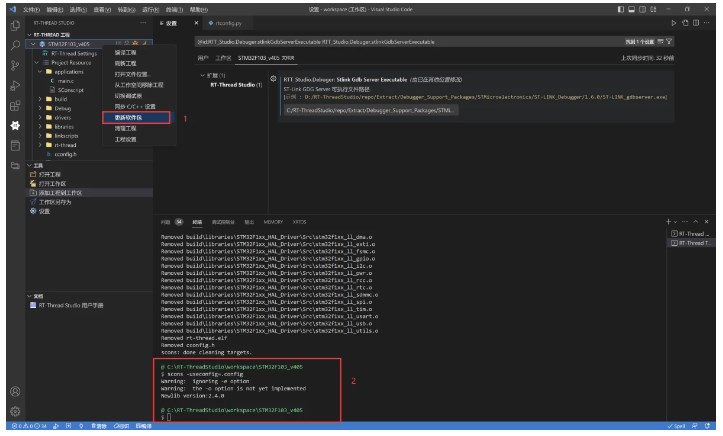Viewport: 723px width, 436px height.
Task: Open launch profile dropdown next to plus
Action: point(676,222)
